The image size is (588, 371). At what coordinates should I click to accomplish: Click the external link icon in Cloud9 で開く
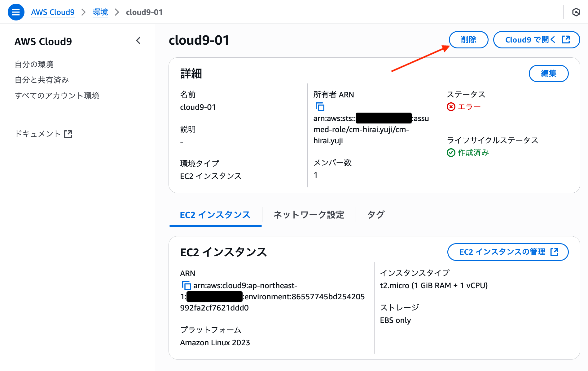click(x=566, y=39)
